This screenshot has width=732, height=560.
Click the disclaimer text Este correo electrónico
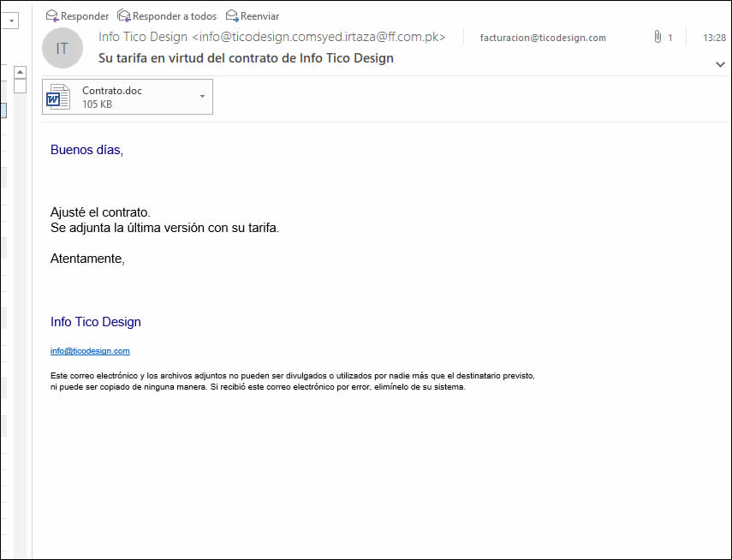coord(292,381)
